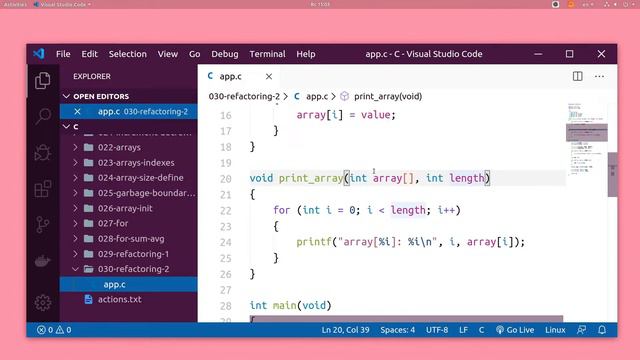Viewport: 640px width, 360px height.
Task: Open the Terminal menu
Action: pyautogui.click(x=267, y=54)
